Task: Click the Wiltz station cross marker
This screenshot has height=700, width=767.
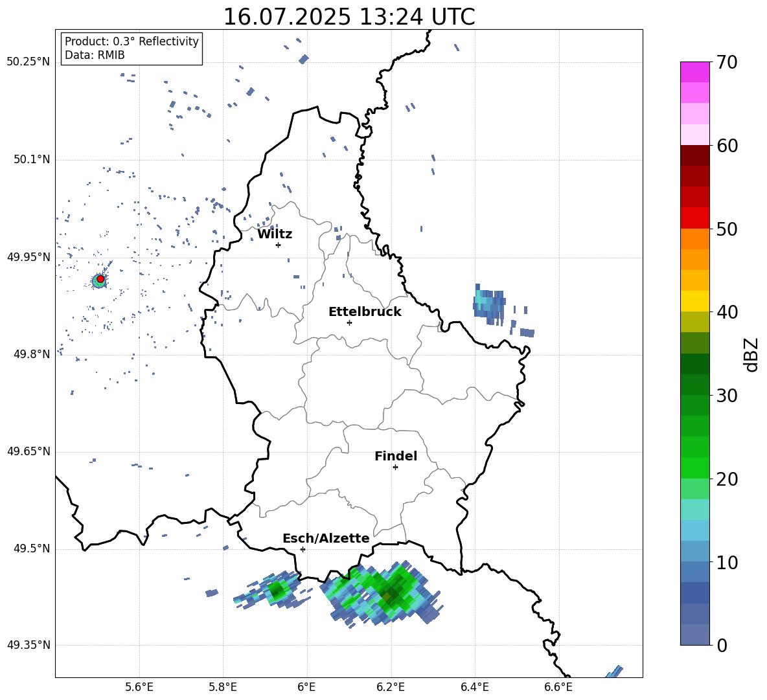Action: 278,245
